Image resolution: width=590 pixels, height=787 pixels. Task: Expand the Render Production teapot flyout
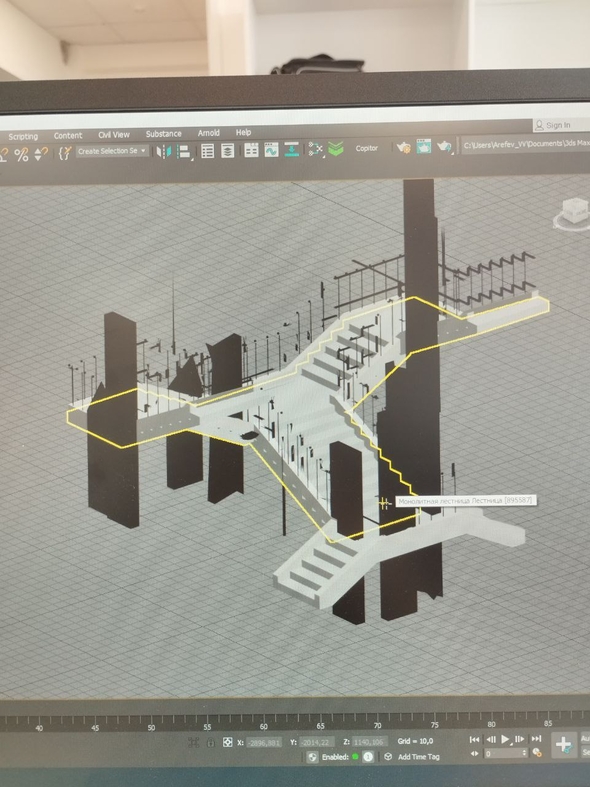(445, 147)
